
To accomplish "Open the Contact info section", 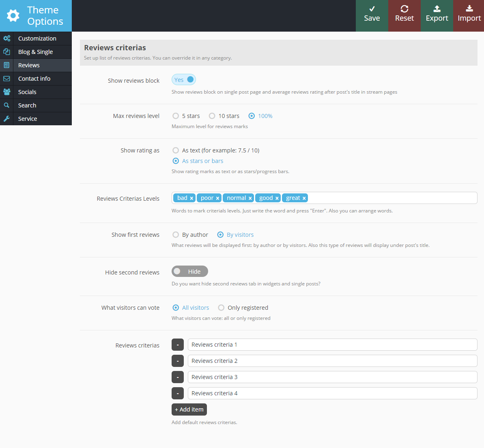I will tap(34, 79).
